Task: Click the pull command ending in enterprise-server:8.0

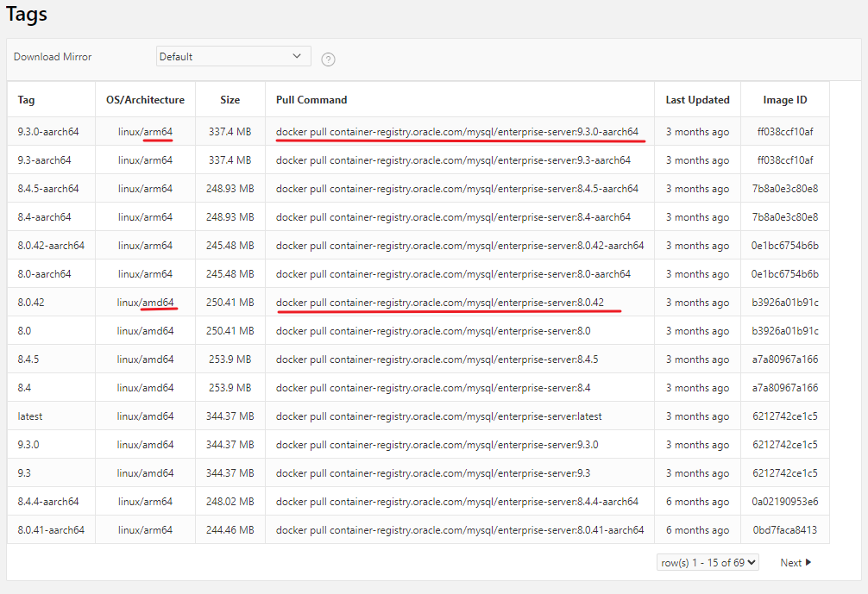Action: point(433,331)
